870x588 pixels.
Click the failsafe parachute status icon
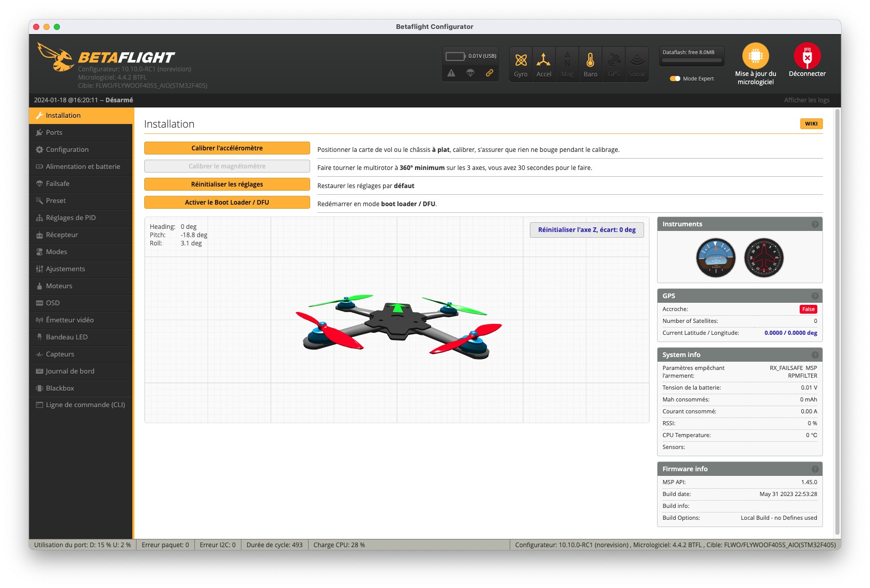(x=470, y=73)
